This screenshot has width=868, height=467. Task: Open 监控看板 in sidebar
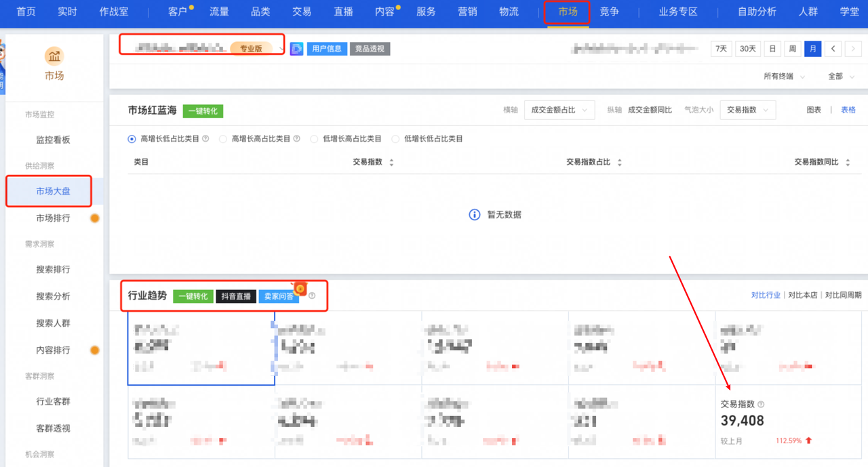click(53, 140)
